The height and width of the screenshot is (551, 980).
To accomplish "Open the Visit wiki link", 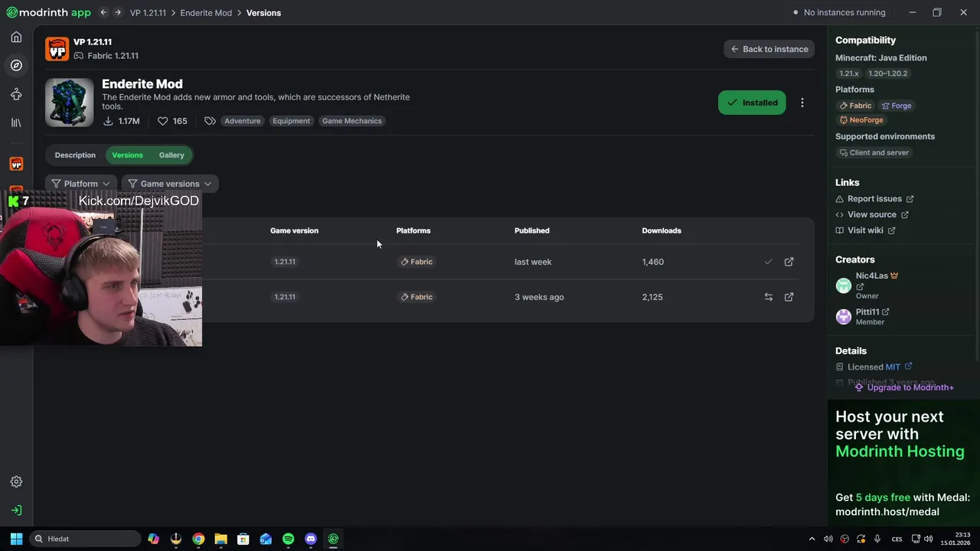I will pos(865,230).
